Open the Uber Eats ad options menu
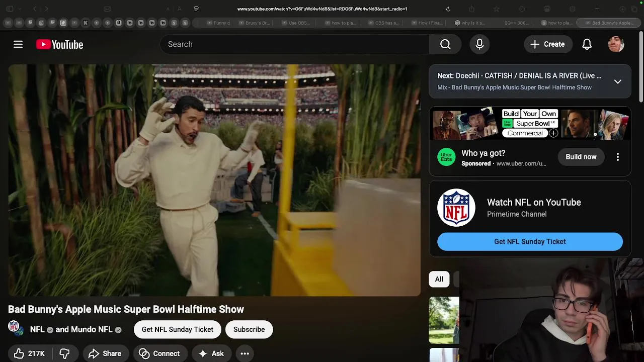The height and width of the screenshot is (362, 644). click(617, 157)
